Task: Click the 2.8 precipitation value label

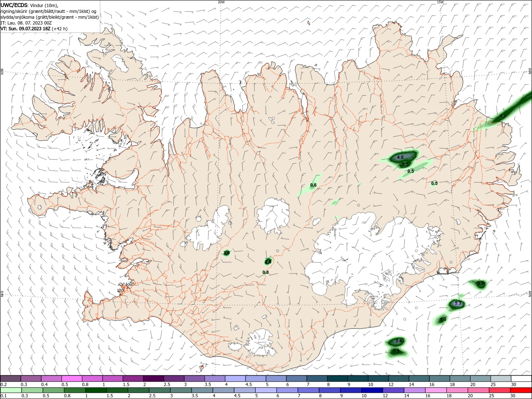Action: (268, 261)
